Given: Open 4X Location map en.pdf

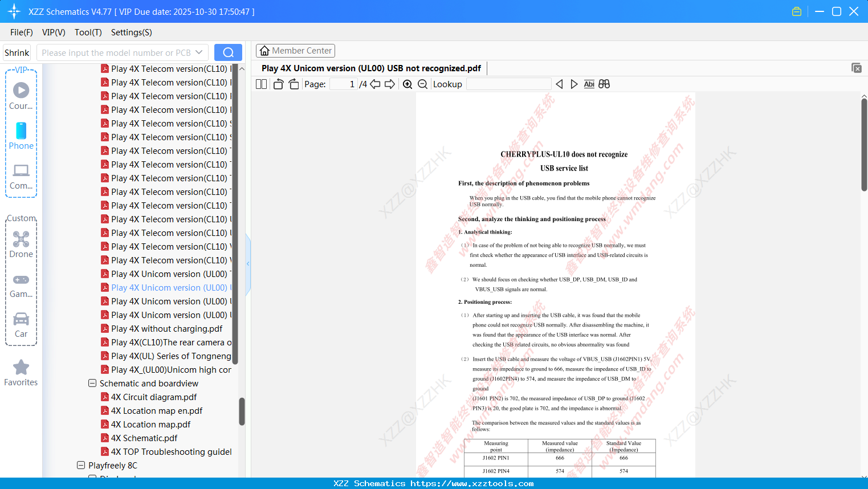Looking at the screenshot, I should (x=157, y=411).
